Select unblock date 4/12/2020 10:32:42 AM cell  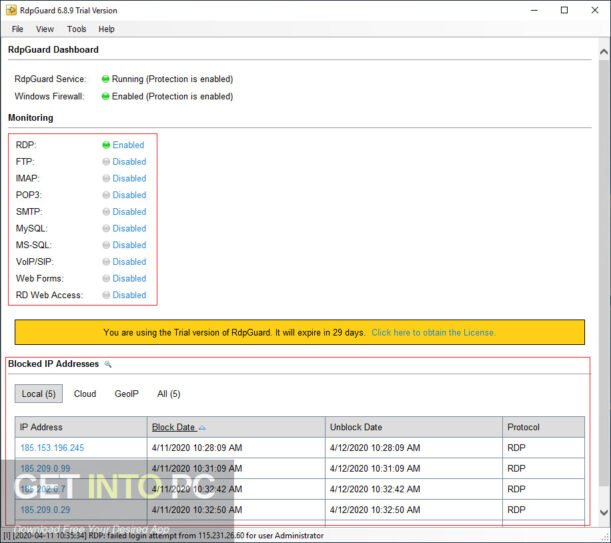coord(414,489)
